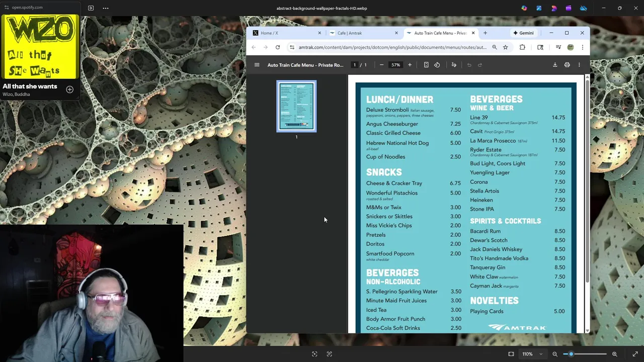
Task: Reload the Amtrak page
Action: (x=277, y=47)
